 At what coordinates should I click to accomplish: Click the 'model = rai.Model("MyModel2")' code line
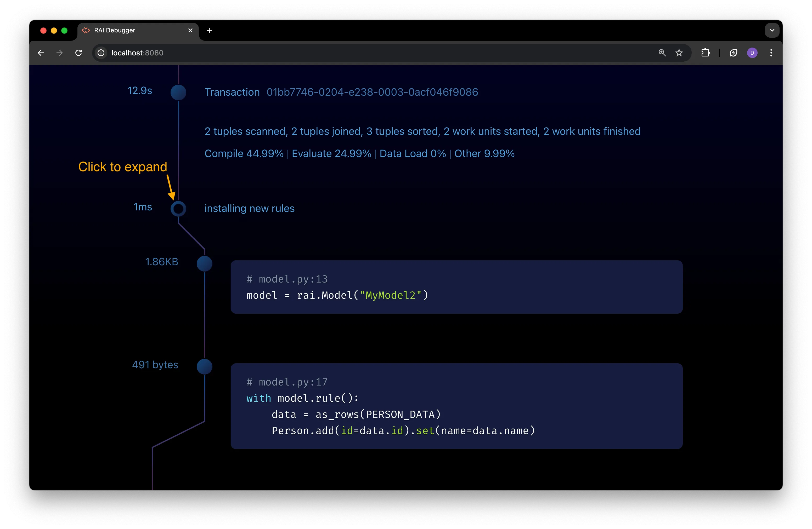(337, 295)
